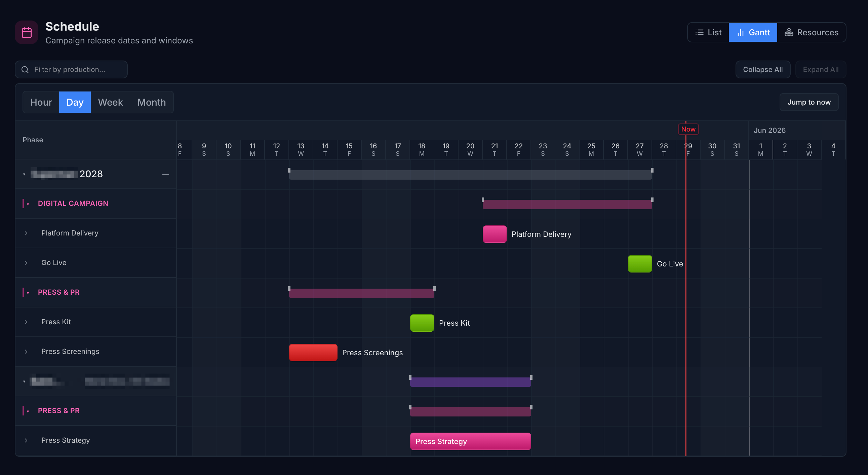The height and width of the screenshot is (475, 868).
Task: Click the red Press Screenings gantt bar
Action: tap(313, 353)
